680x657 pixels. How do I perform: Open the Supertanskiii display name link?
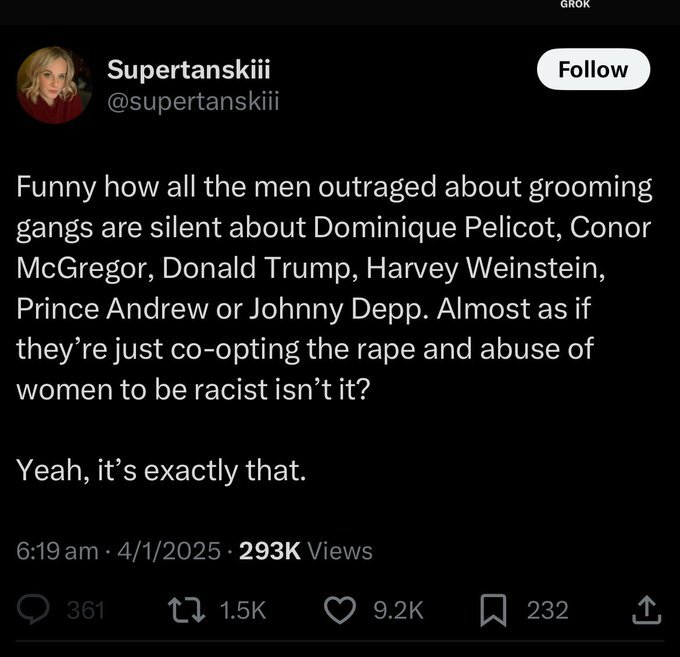click(x=189, y=69)
